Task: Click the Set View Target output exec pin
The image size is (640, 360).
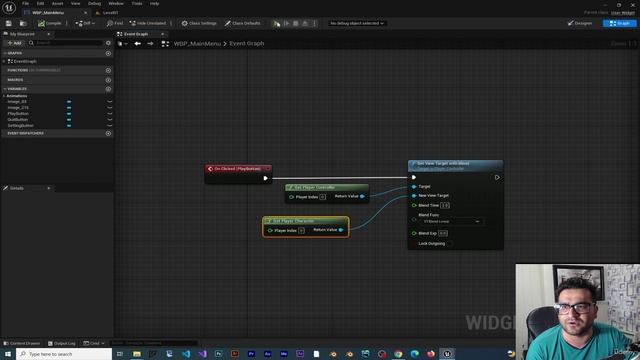Action: pos(497,178)
